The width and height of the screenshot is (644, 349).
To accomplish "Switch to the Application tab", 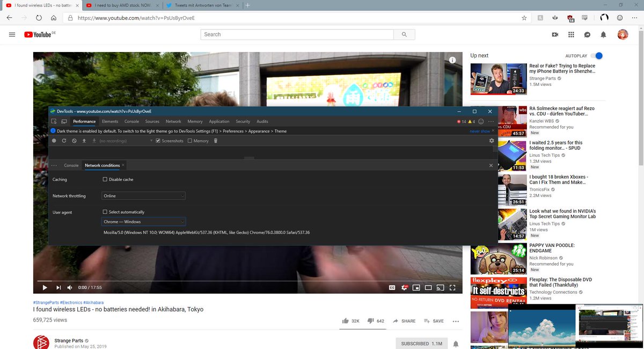I will pyautogui.click(x=219, y=121).
